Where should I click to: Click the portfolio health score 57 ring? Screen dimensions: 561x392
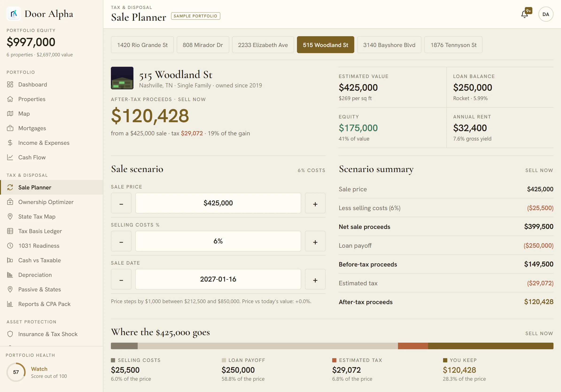16,372
